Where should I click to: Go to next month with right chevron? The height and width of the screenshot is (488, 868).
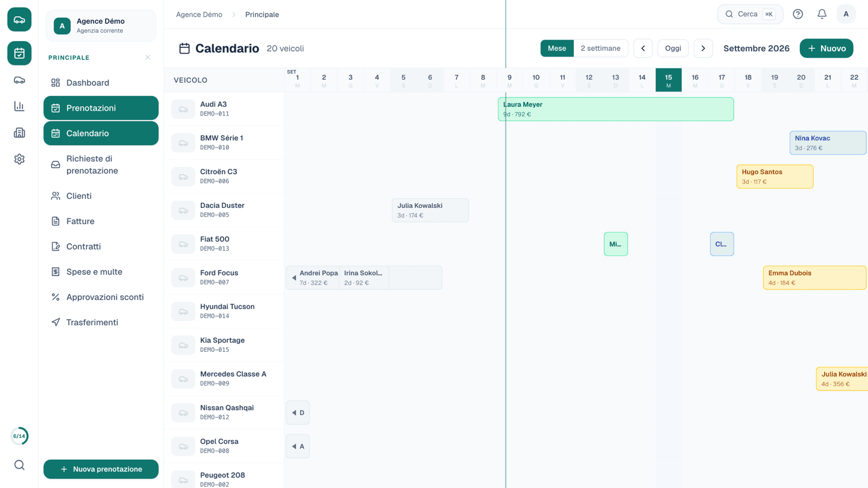click(x=703, y=48)
